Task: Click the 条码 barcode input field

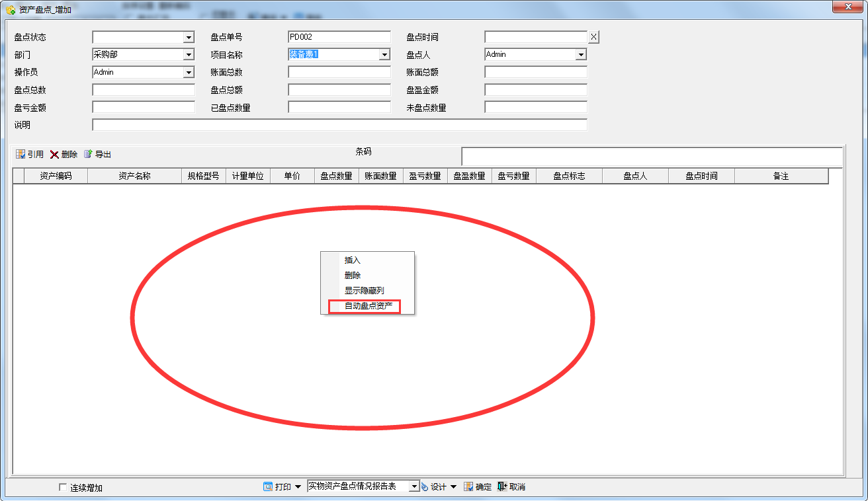Action: pos(652,157)
